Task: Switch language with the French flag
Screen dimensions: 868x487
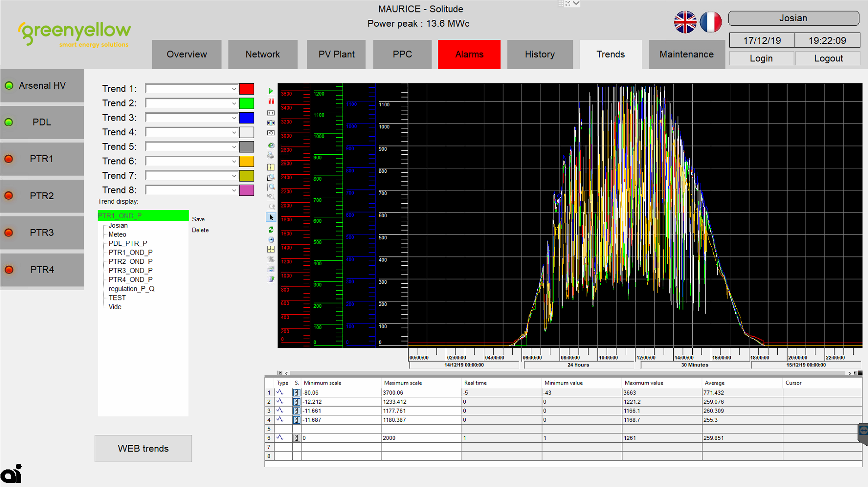Action: (x=710, y=22)
